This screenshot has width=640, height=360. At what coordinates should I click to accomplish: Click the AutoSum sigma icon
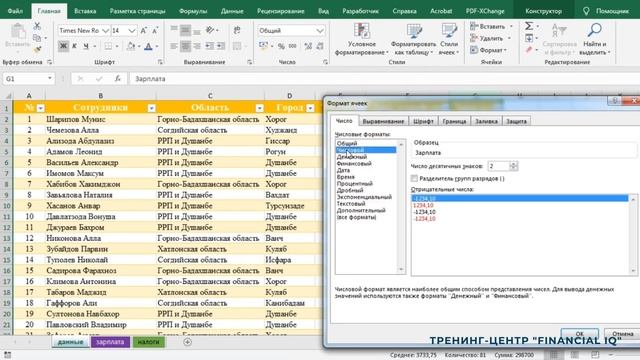coord(529,26)
